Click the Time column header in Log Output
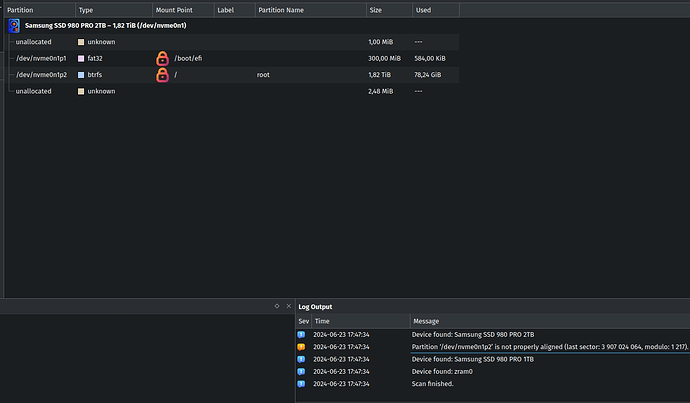Image resolution: width=690 pixels, height=403 pixels. click(x=361, y=321)
